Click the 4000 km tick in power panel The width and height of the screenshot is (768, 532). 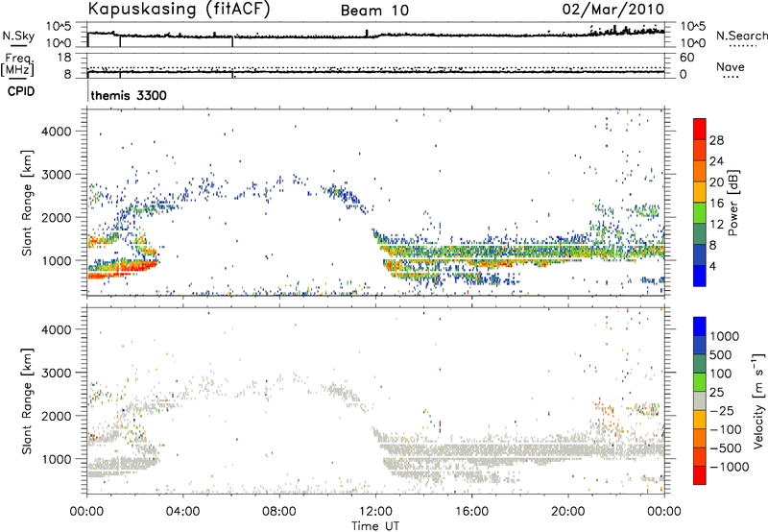click(x=56, y=132)
